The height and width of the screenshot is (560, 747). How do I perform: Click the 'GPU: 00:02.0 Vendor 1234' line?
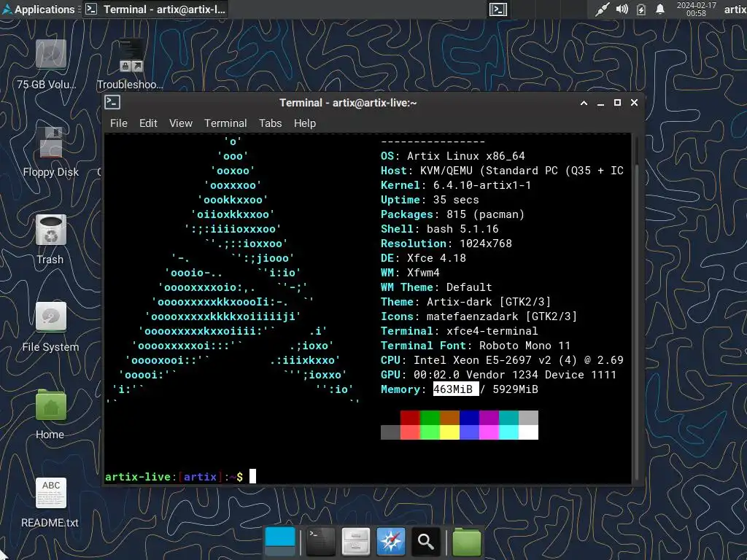click(498, 375)
